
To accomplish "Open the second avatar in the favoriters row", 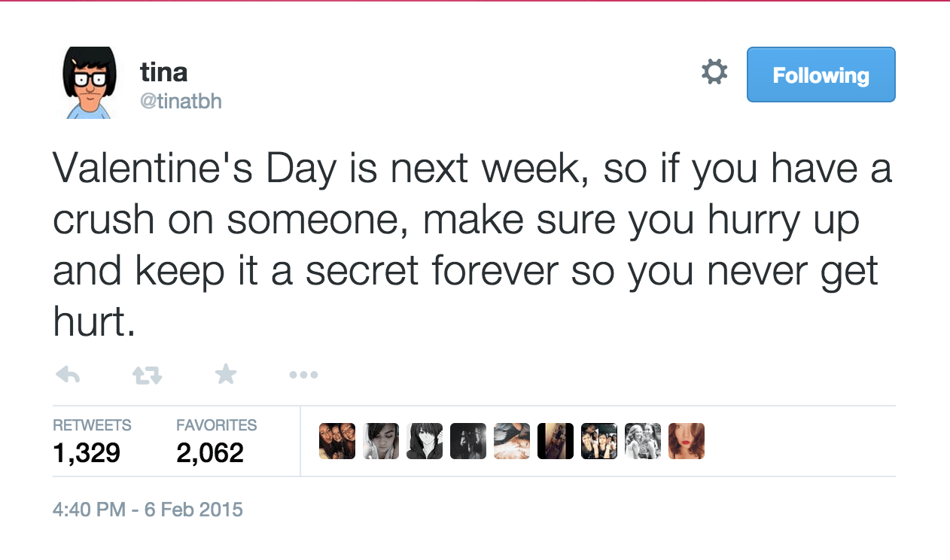I will tap(381, 441).
